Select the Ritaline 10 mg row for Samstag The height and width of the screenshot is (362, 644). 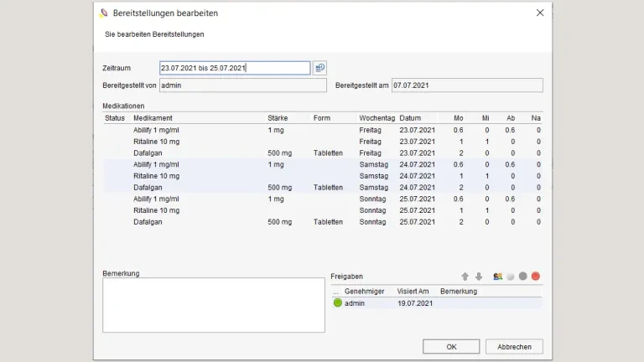point(156,176)
